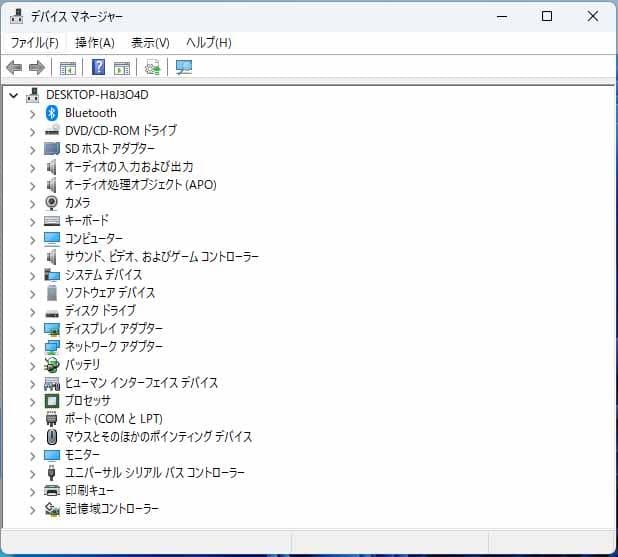This screenshot has height=557, width=618.
Task: Click the Bluetooth category icon
Action: point(52,113)
